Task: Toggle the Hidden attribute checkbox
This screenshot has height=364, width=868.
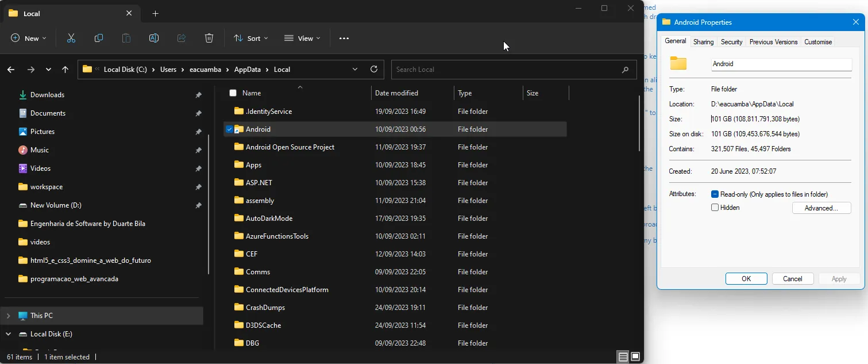Action: coord(715,208)
